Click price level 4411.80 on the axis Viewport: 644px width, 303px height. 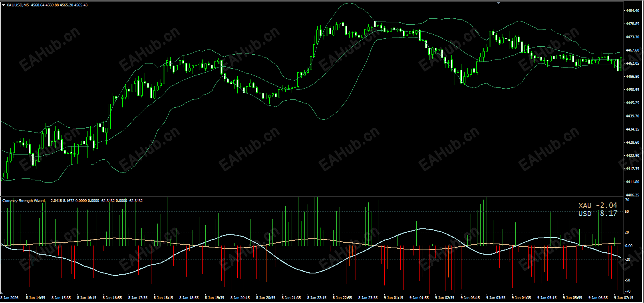tap(632, 182)
